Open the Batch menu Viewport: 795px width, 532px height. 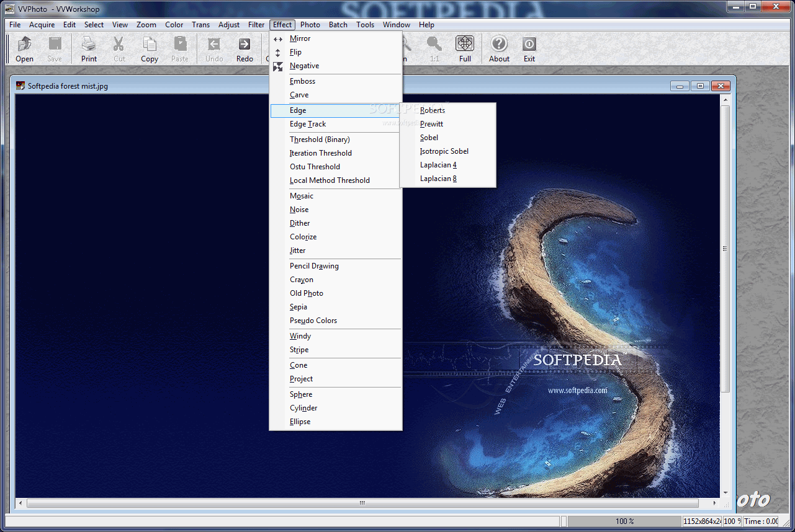point(338,25)
